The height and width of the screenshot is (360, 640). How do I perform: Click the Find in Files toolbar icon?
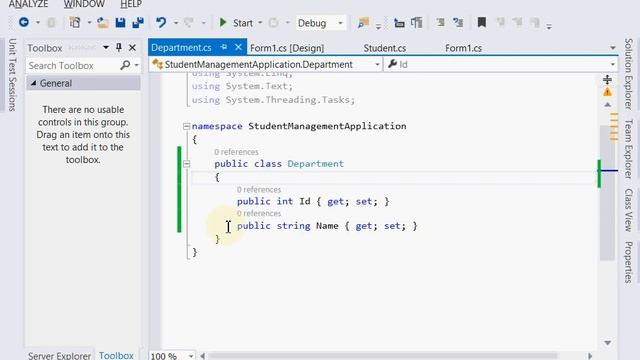pos(363,23)
